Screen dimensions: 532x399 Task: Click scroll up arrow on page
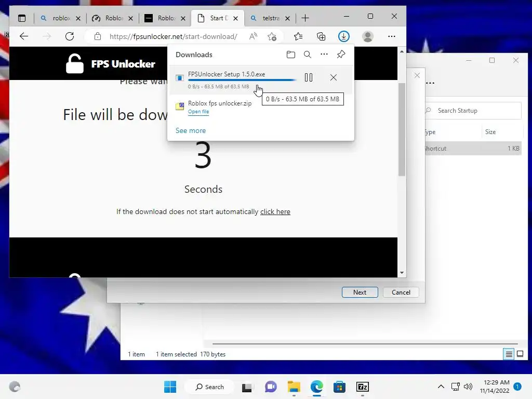coord(402,51)
